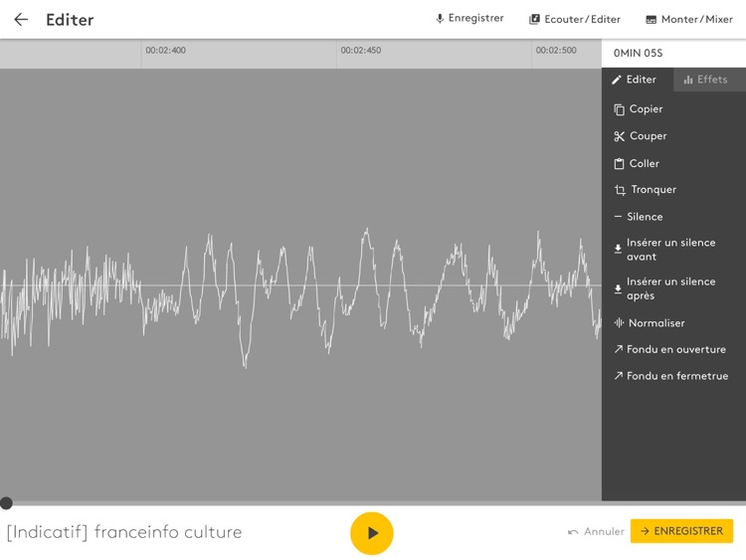Choose the Coller menu label
Viewport: 746px width, 560px height.
click(x=645, y=163)
